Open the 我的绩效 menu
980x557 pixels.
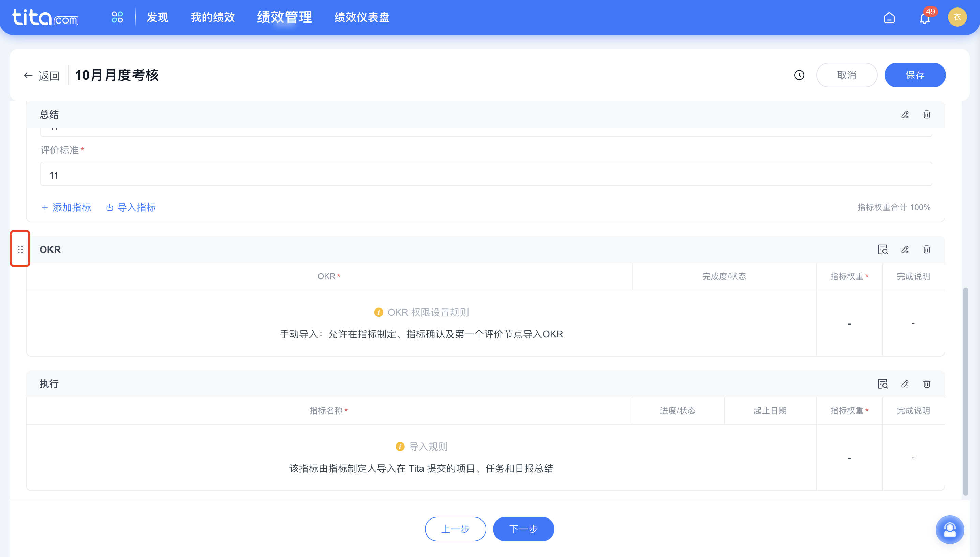coord(213,17)
